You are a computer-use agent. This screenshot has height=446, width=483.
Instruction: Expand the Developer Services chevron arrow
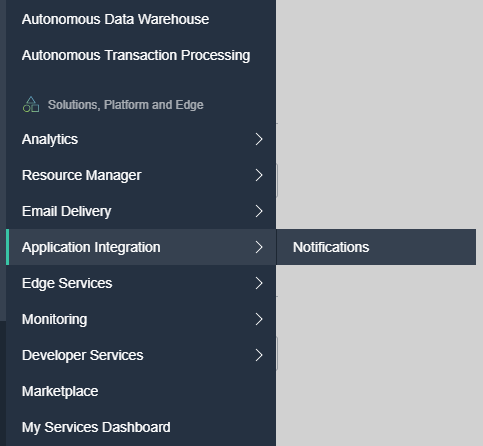coord(259,355)
